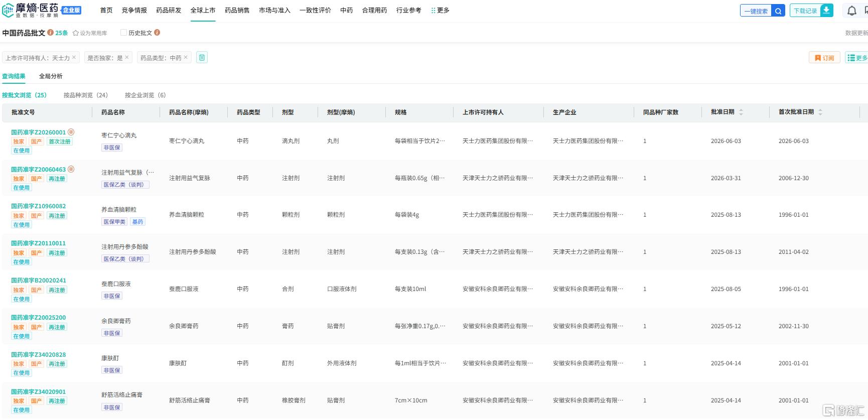The image size is (868, 420).
Task: Click 康肤酊 in 药品名称 column
Action: 110,358
